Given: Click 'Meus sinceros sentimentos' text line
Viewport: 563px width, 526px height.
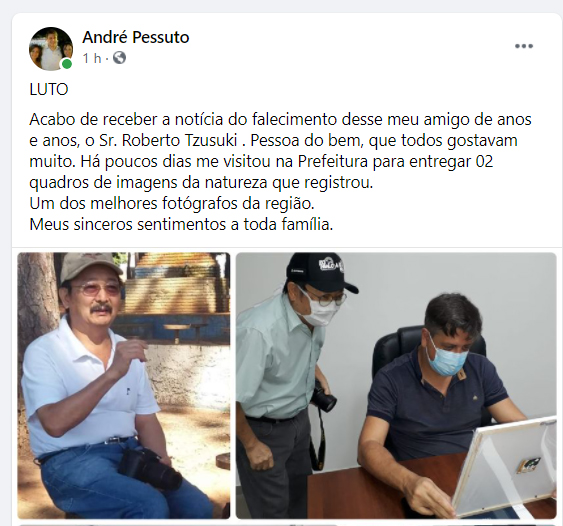Looking at the screenshot, I should click(181, 224).
